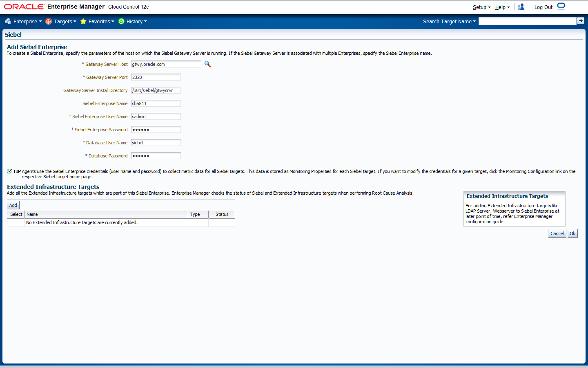588x368 pixels.
Task: Click the Siebel Enterprise User Name field
Action: click(x=156, y=117)
